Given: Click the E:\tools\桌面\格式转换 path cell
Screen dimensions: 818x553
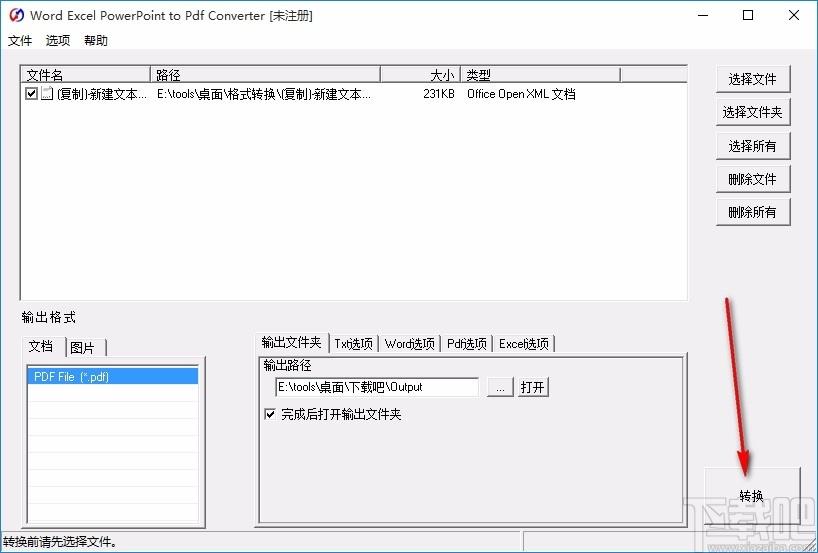Looking at the screenshot, I should (264, 94).
